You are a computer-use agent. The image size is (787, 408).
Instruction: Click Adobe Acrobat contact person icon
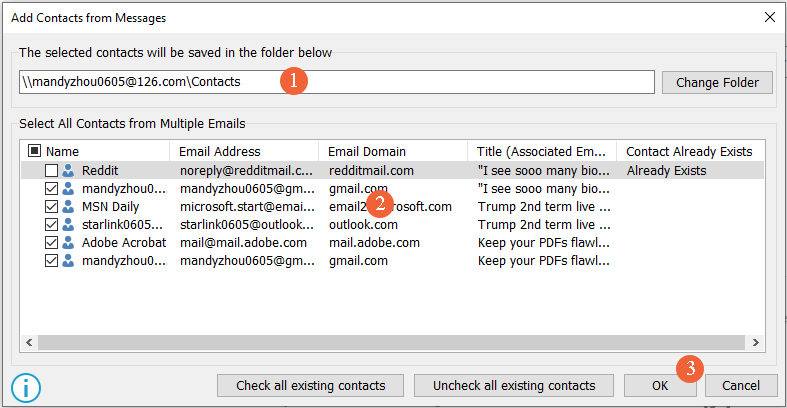68,243
